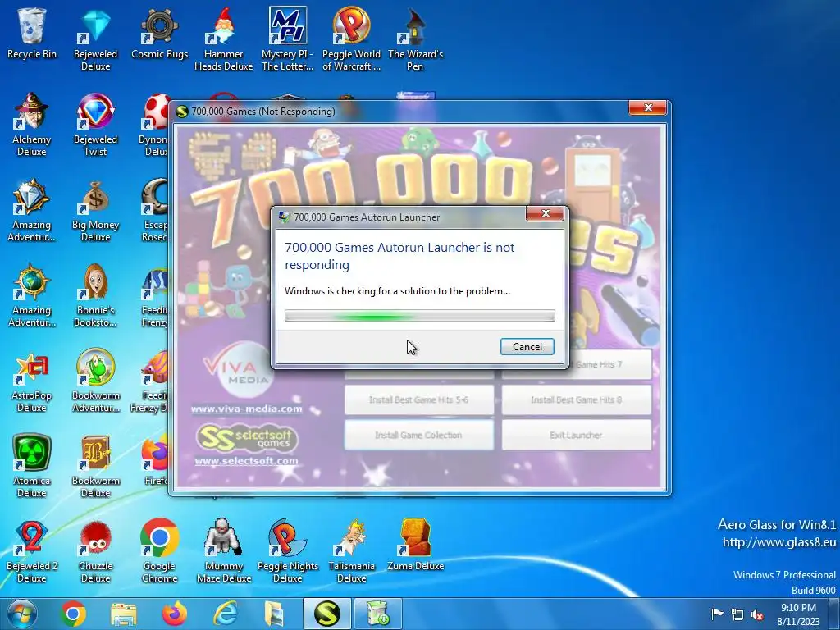Cancel the not responding dialog
The width and height of the screenshot is (840, 630).
point(527,347)
